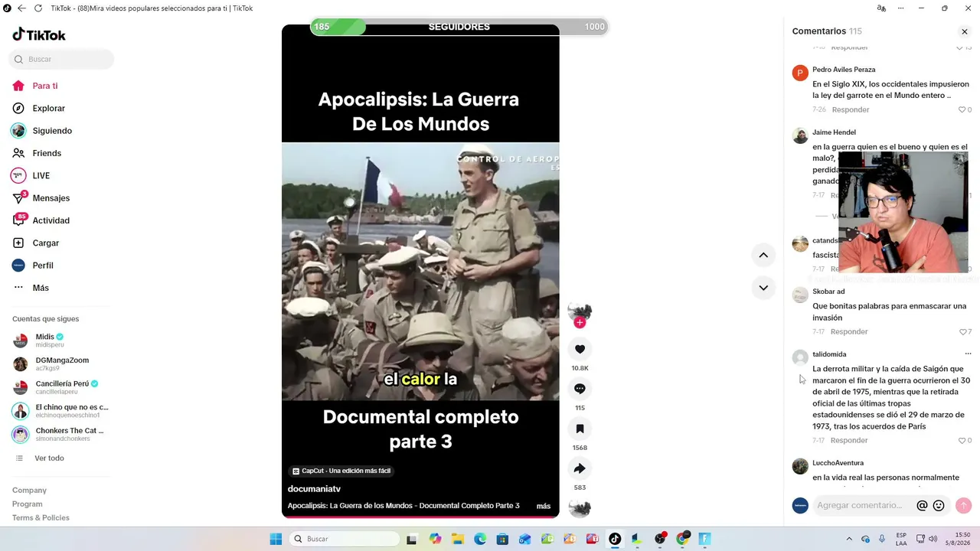
Task: Reply to Skobar ad's comment
Action: (x=849, y=331)
